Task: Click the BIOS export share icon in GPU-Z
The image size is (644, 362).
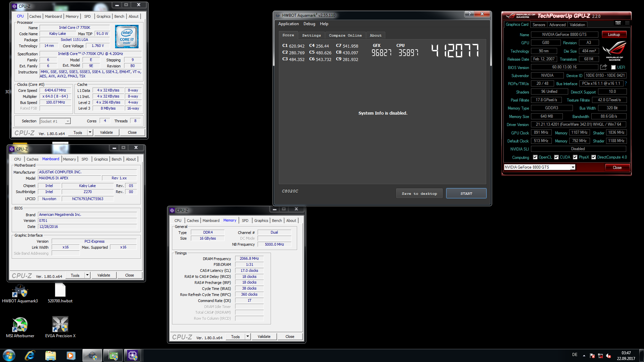Action: click(x=603, y=67)
